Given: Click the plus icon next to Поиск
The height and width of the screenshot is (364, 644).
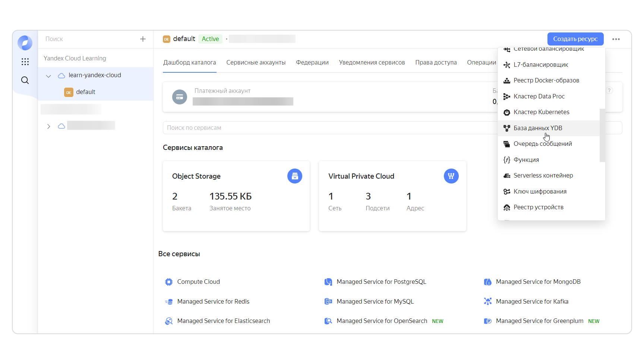Looking at the screenshot, I should tap(143, 39).
